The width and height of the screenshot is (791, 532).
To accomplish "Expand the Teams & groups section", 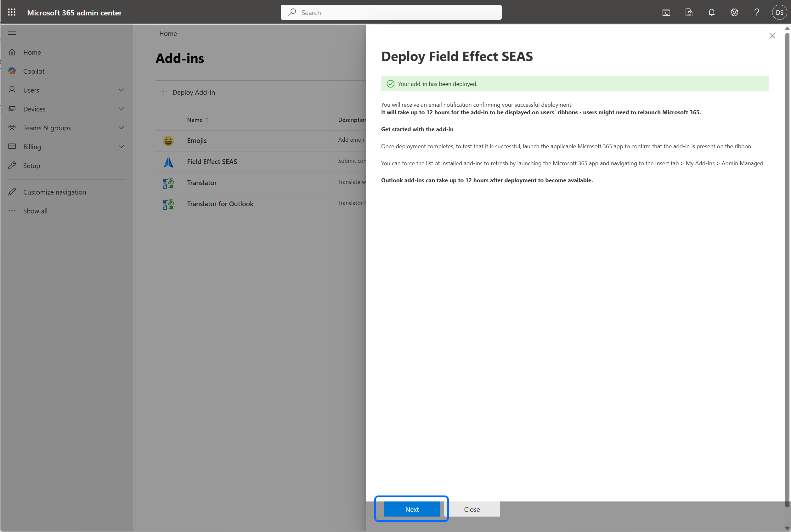I will tap(121, 128).
